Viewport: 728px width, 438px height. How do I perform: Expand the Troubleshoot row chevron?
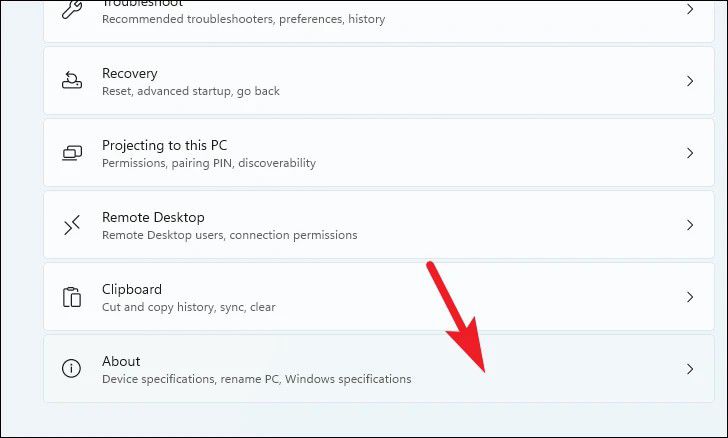click(x=690, y=9)
